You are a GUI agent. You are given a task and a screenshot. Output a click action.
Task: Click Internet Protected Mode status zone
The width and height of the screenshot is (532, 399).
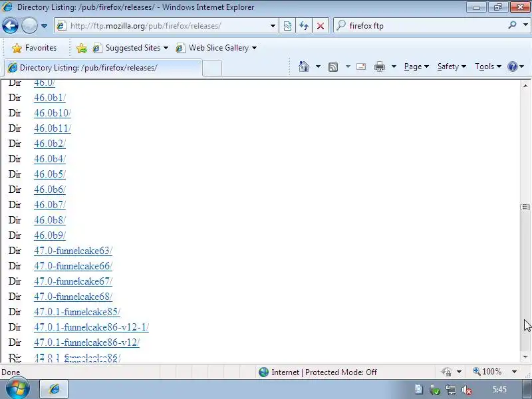coord(317,372)
